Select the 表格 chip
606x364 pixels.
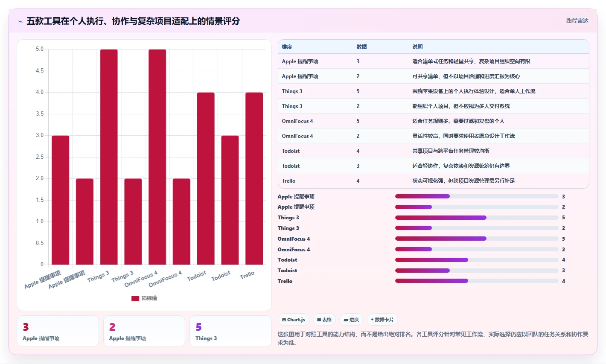[324, 320]
